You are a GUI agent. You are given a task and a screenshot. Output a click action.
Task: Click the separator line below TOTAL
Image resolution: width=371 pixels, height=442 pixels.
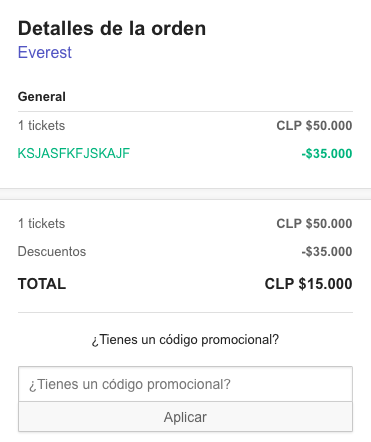(185, 313)
